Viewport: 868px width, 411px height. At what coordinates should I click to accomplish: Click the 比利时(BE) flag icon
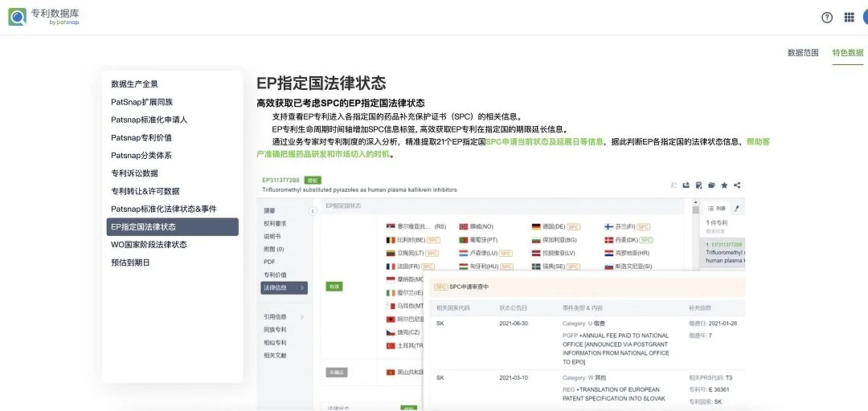[391, 240]
